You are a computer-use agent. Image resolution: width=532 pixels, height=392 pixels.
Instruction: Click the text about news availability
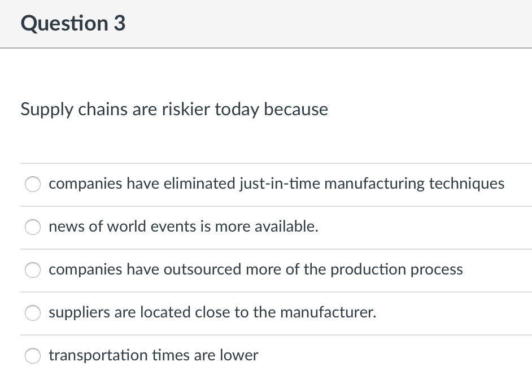[x=184, y=227]
